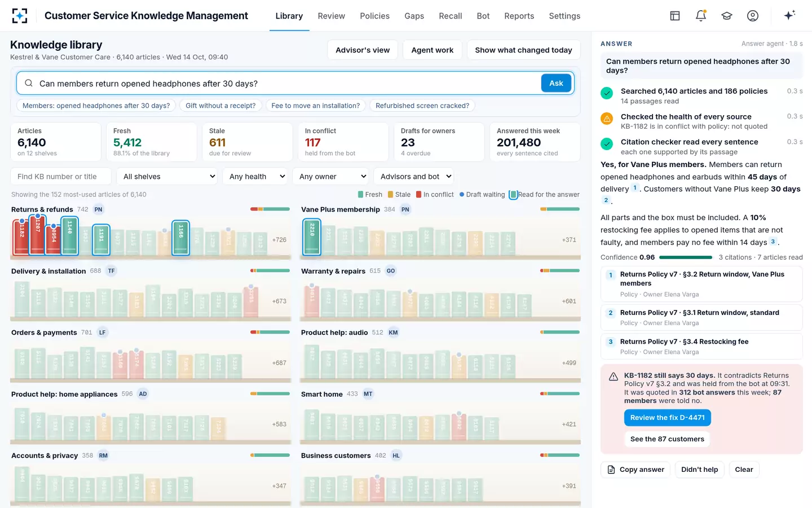The height and width of the screenshot is (508, 812).
Task: Open the Any health dropdown
Action: (255, 176)
